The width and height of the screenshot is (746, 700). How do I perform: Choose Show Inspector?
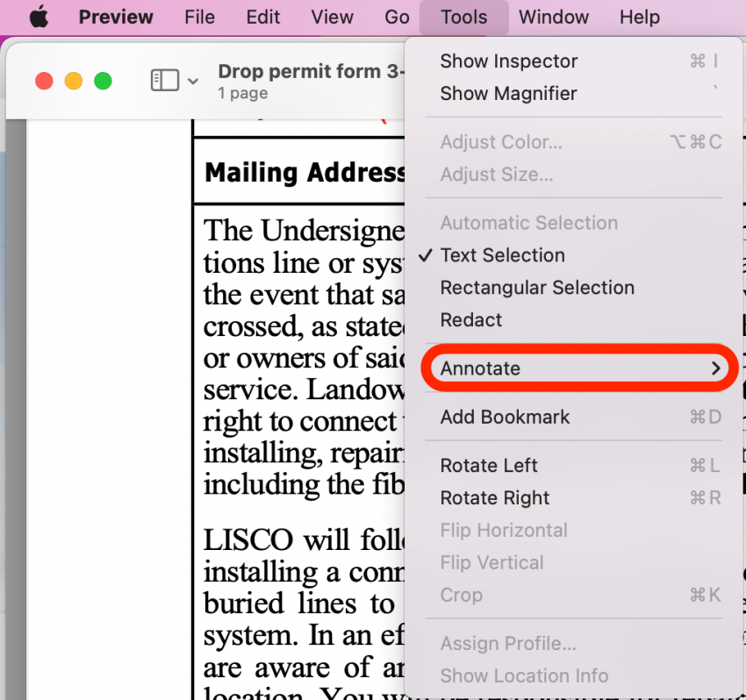(508, 61)
